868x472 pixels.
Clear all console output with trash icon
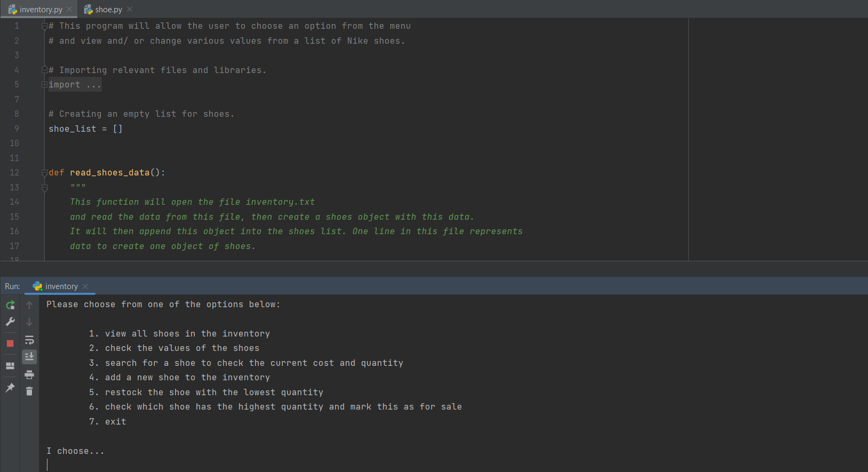coord(29,391)
